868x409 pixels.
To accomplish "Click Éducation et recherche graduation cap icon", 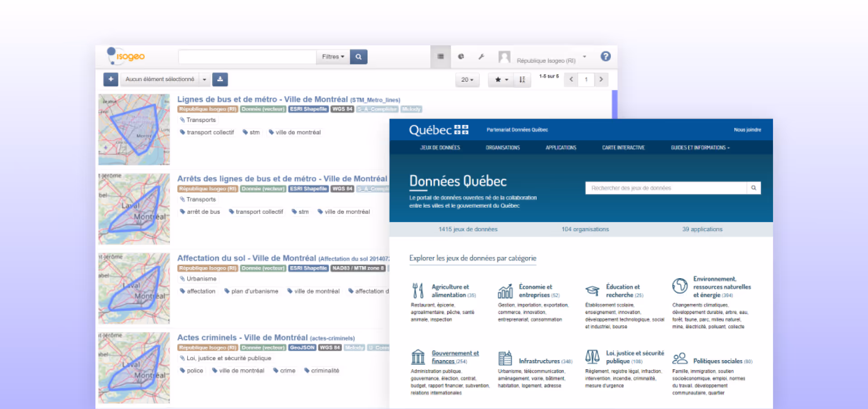I will 592,290.
